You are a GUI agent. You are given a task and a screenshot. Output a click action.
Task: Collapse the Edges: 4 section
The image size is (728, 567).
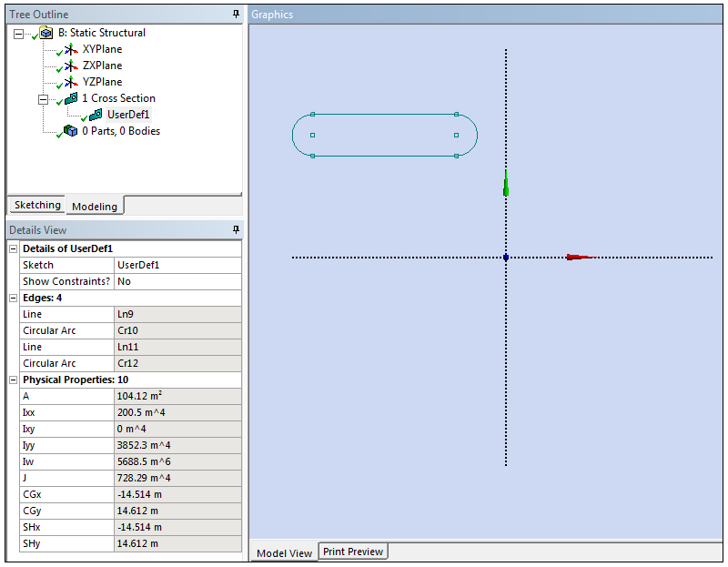pos(14,298)
